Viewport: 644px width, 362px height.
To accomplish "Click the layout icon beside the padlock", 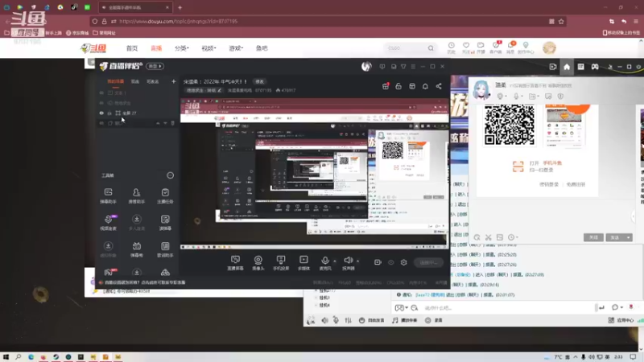I will [412, 86].
